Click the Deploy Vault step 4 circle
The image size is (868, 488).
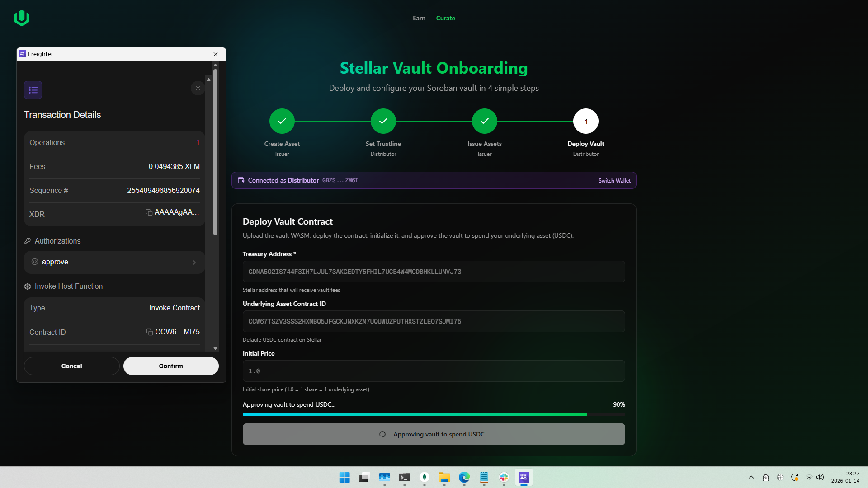tap(585, 121)
